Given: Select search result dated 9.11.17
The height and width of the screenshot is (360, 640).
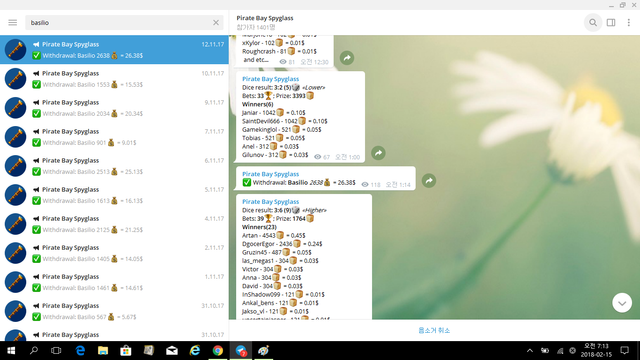Looking at the screenshot, I should (x=114, y=107).
